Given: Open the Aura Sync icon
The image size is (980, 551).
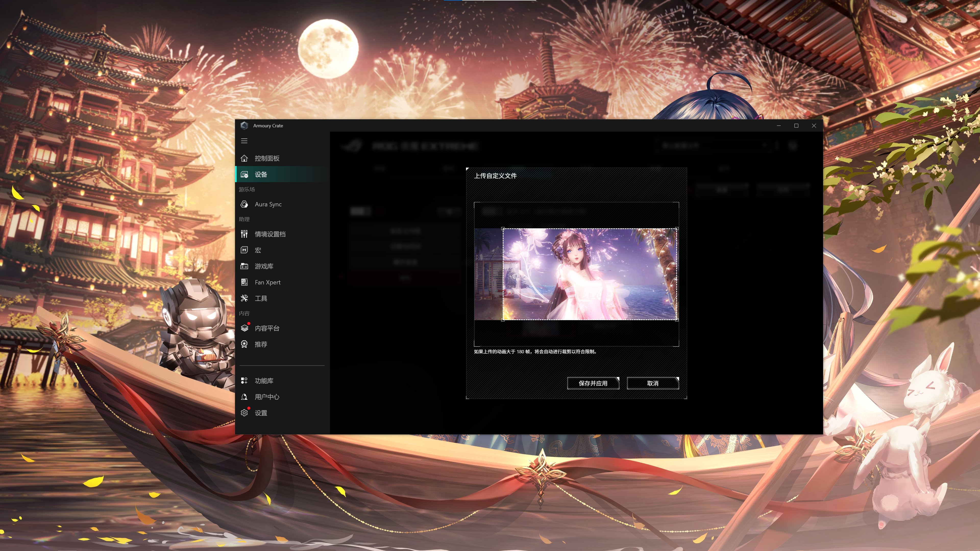Looking at the screenshot, I should pos(244,204).
